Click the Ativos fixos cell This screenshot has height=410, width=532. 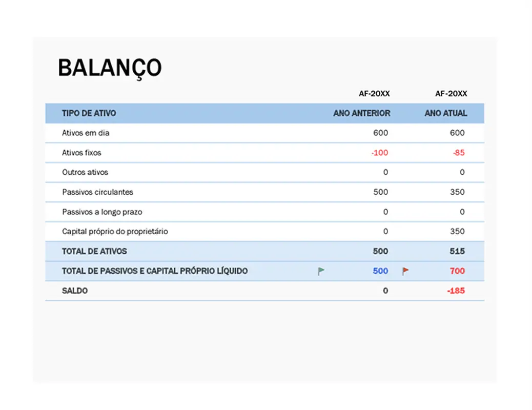tap(82, 152)
